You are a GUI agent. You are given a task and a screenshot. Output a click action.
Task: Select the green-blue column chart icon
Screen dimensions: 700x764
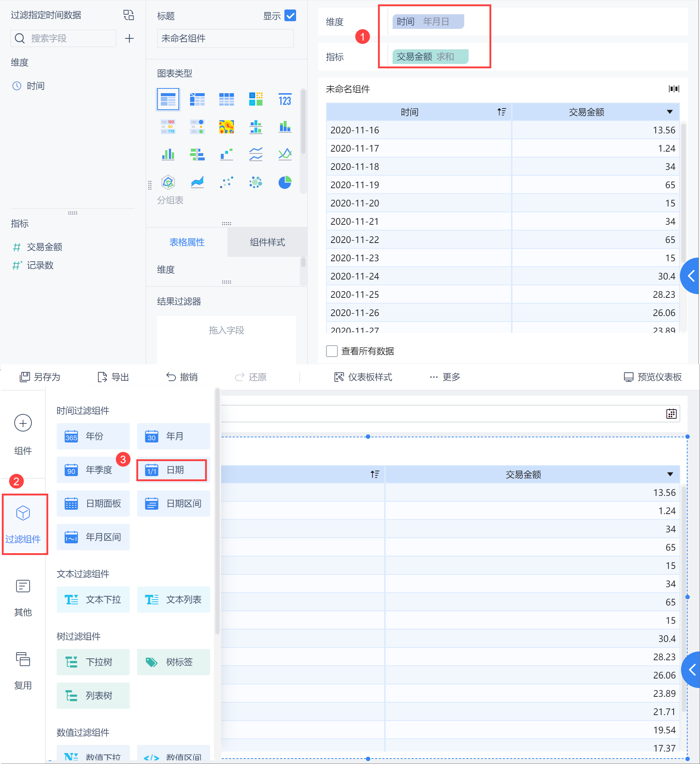168,155
